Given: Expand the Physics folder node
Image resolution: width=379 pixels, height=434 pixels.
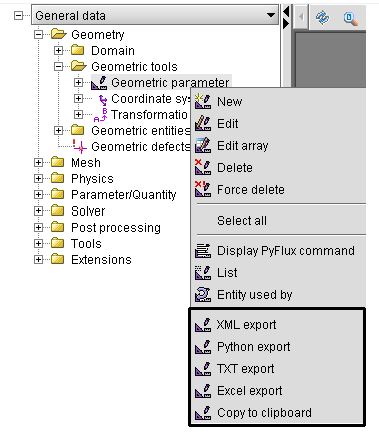Looking at the screenshot, I should [x=39, y=178].
